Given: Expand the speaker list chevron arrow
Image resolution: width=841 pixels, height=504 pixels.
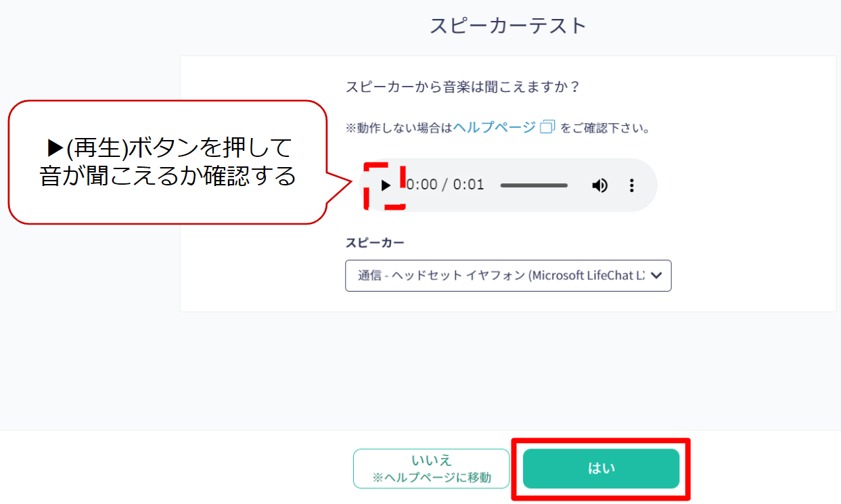Looking at the screenshot, I should pos(655,275).
